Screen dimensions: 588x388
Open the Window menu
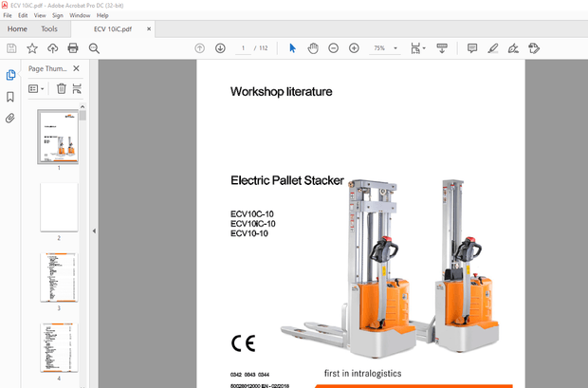80,15
